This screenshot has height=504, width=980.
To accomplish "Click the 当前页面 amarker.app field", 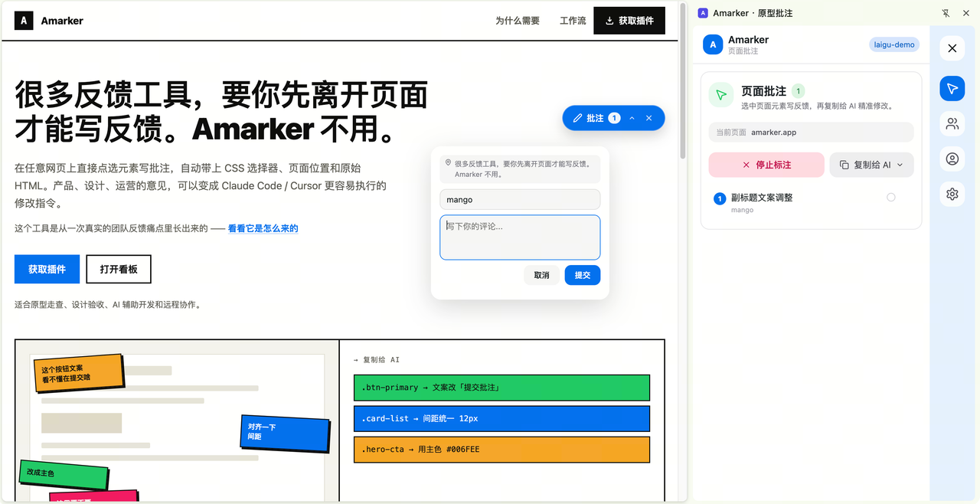I will (811, 133).
